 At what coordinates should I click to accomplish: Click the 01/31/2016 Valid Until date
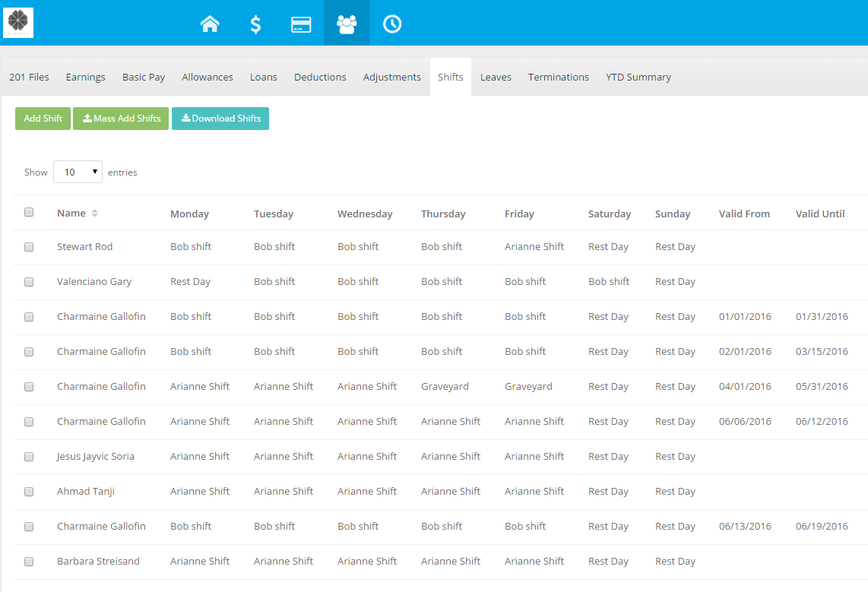[822, 316]
